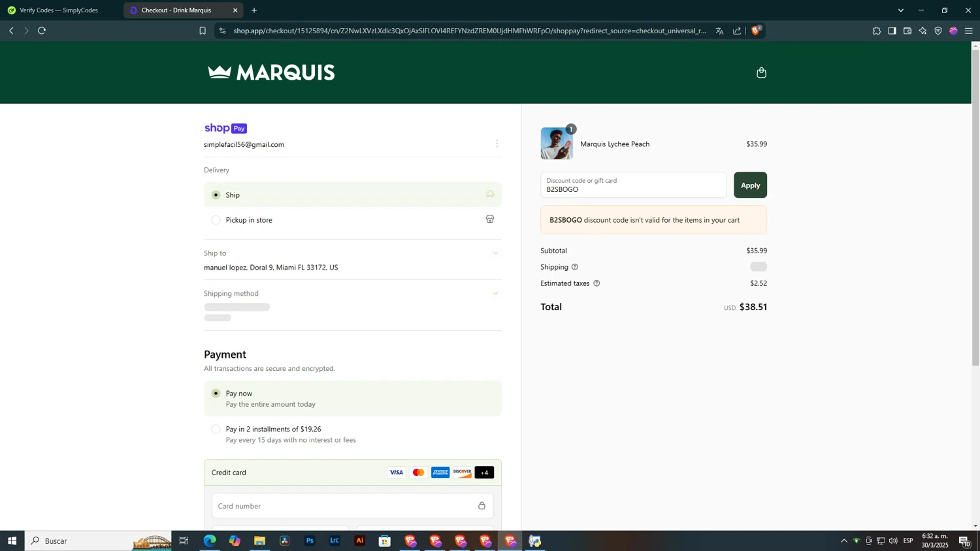Open Adobe Illustrator from taskbar
Screen dimensions: 980x551
coord(360,541)
